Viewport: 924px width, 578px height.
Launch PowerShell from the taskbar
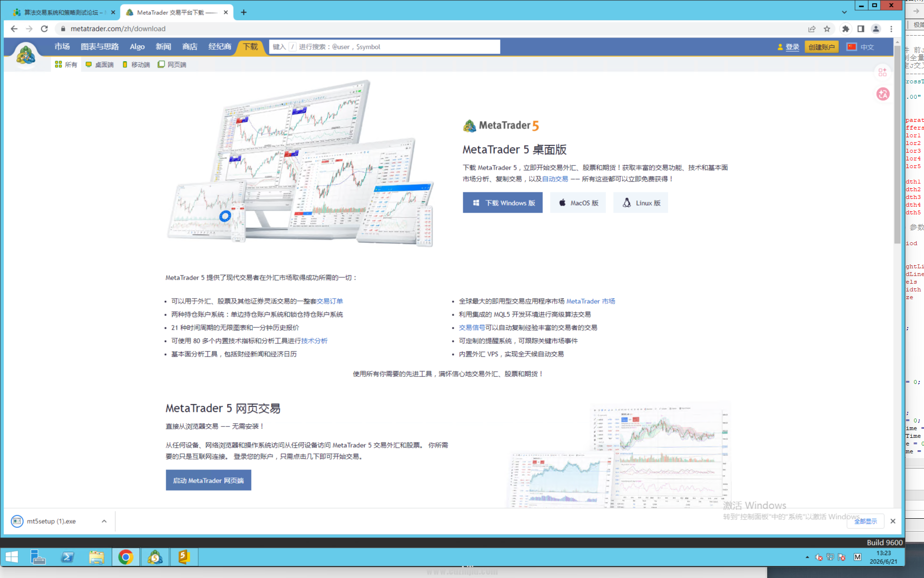(67, 557)
